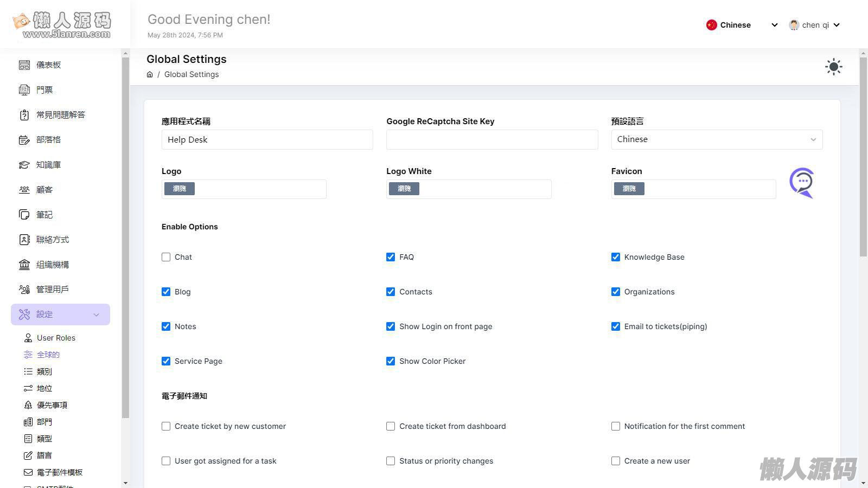
Task: Toggle the light/dark theme sun icon
Action: (x=833, y=67)
